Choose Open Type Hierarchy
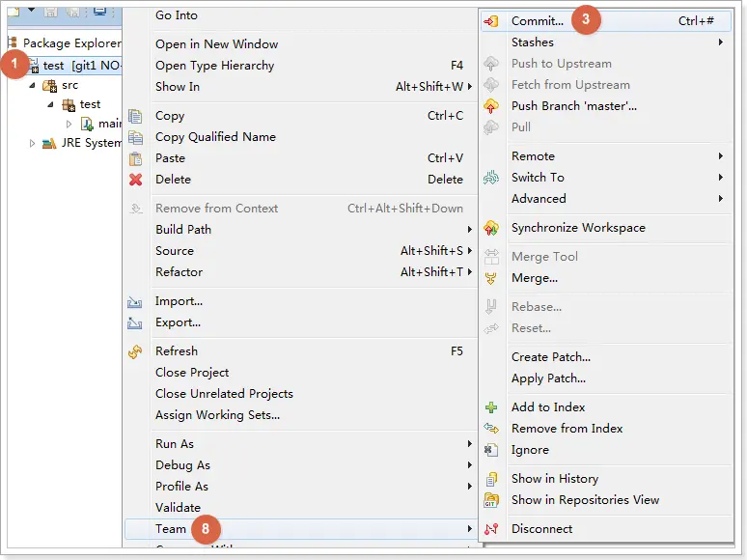This screenshot has width=747, height=560. tap(300, 66)
